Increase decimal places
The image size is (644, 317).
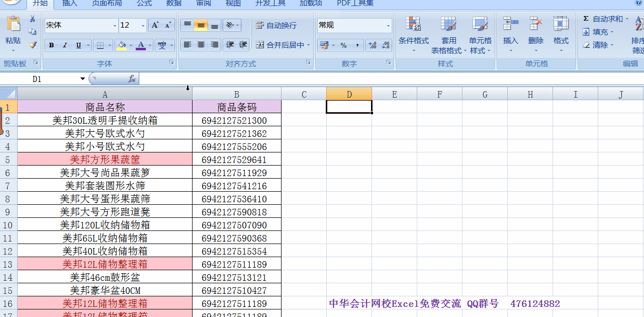(372, 45)
